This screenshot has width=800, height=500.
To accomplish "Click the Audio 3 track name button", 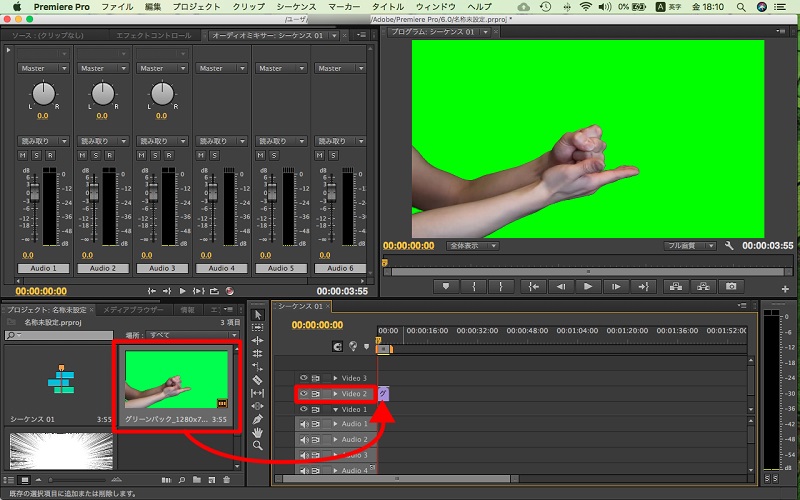I will tap(162, 269).
